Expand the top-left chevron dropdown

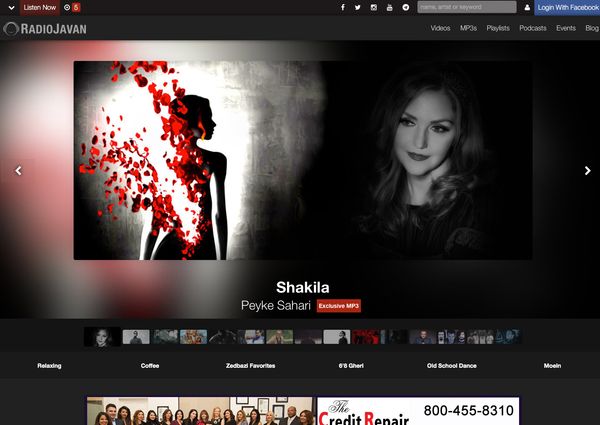coord(11,7)
